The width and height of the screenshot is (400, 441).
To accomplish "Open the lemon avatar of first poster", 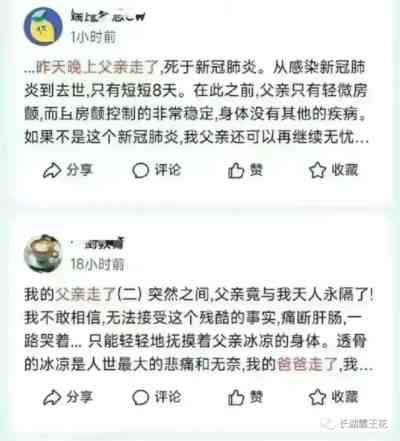I will coord(43,27).
